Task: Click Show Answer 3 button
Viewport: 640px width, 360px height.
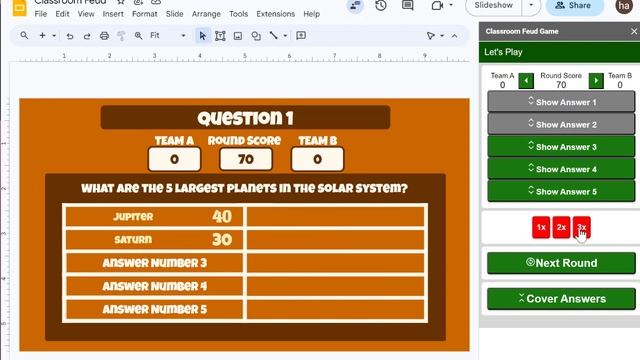Action: (561, 147)
